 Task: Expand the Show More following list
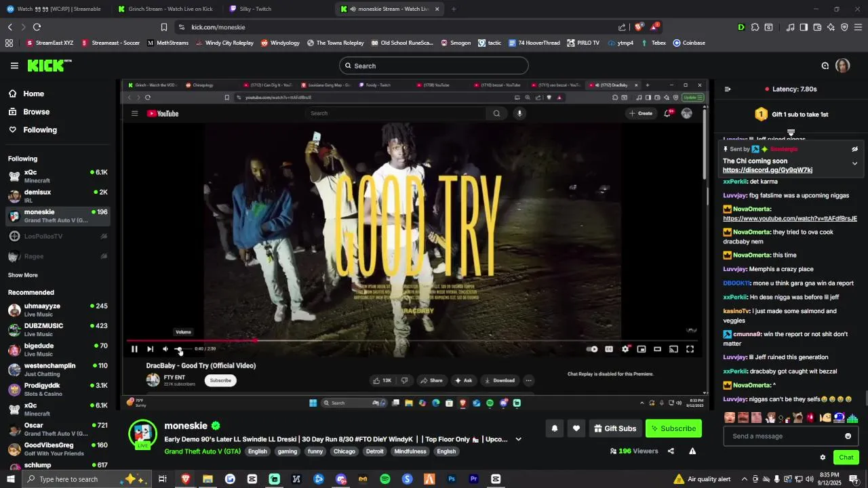tap(23, 275)
